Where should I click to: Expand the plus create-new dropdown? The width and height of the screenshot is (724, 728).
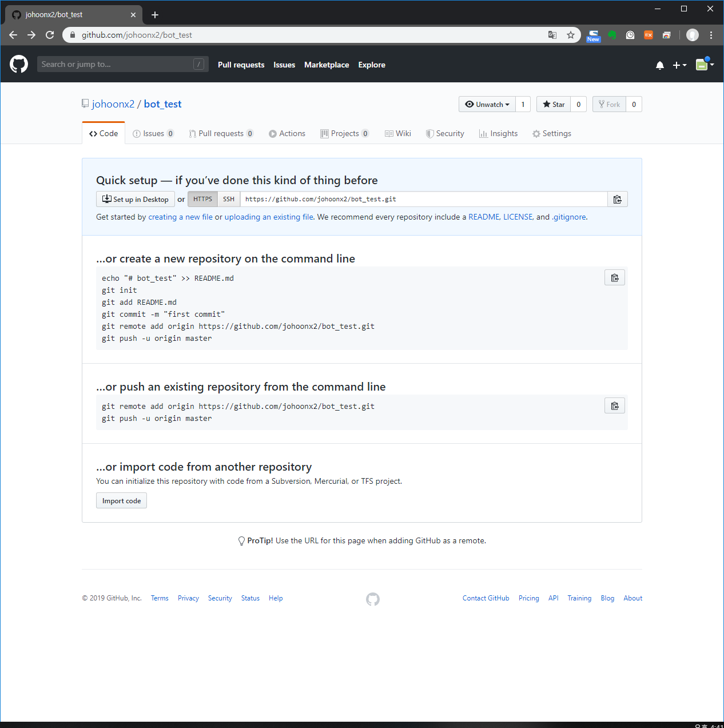point(679,65)
